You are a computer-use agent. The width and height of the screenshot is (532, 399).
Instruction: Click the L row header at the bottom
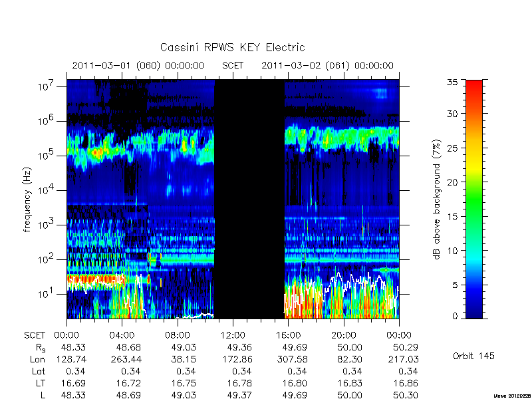click(x=42, y=395)
